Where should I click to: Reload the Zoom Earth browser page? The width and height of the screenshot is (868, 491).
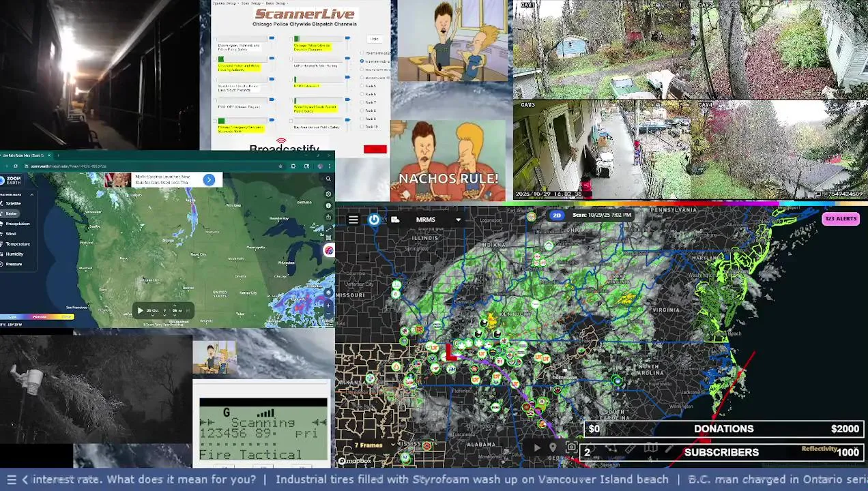click(16, 166)
